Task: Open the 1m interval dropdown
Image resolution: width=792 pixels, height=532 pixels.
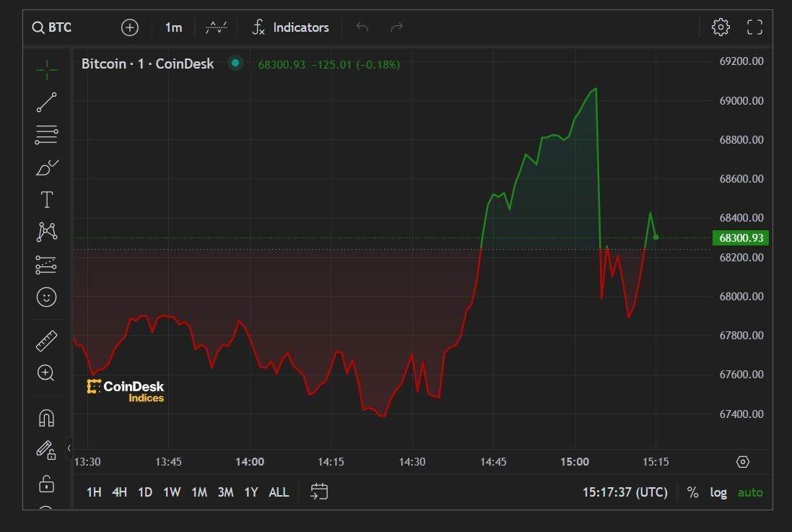Action: pos(173,27)
